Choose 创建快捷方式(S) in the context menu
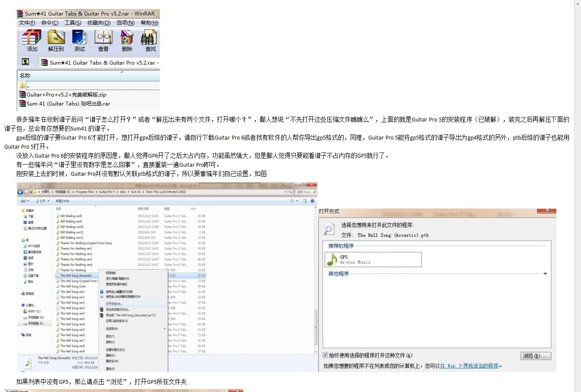The height and width of the screenshot is (392, 581). 115,349
